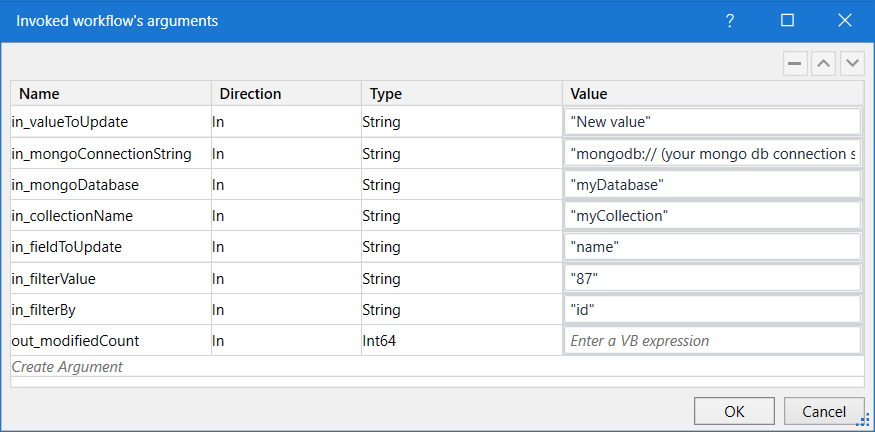The image size is (875, 432).
Task: Change Direction of in_filterBy argument
Action: 286,310
